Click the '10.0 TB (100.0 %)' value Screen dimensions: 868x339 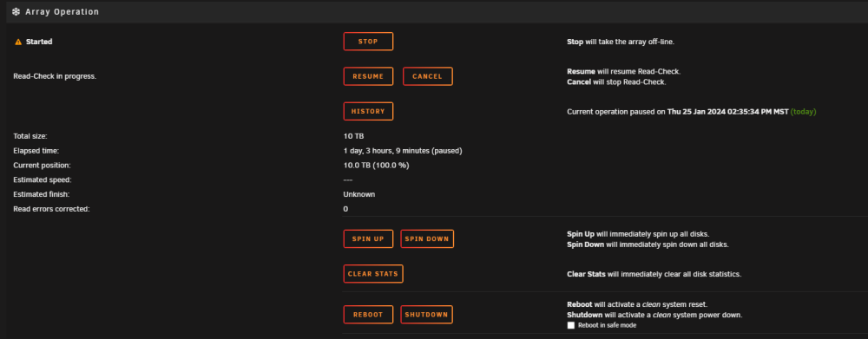376,166
